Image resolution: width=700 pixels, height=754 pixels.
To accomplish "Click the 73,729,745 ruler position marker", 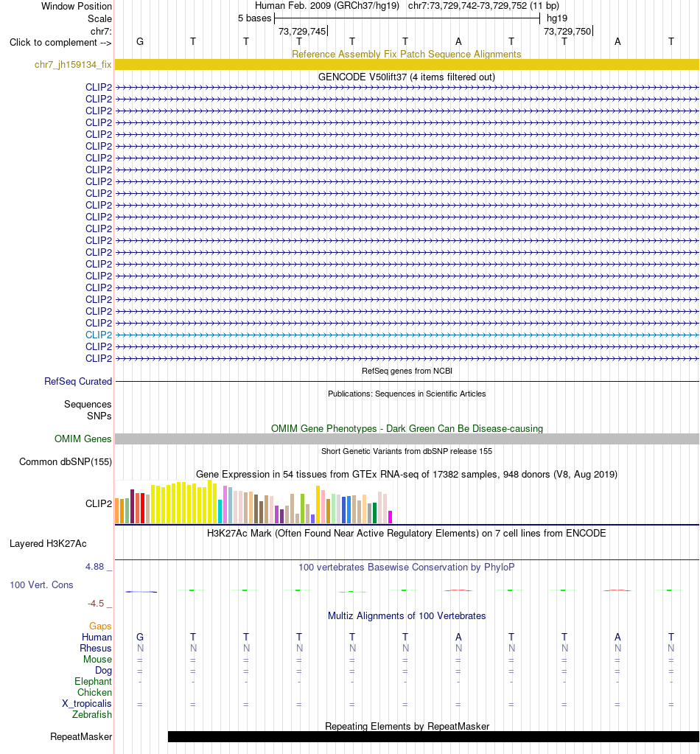I will coord(302,31).
